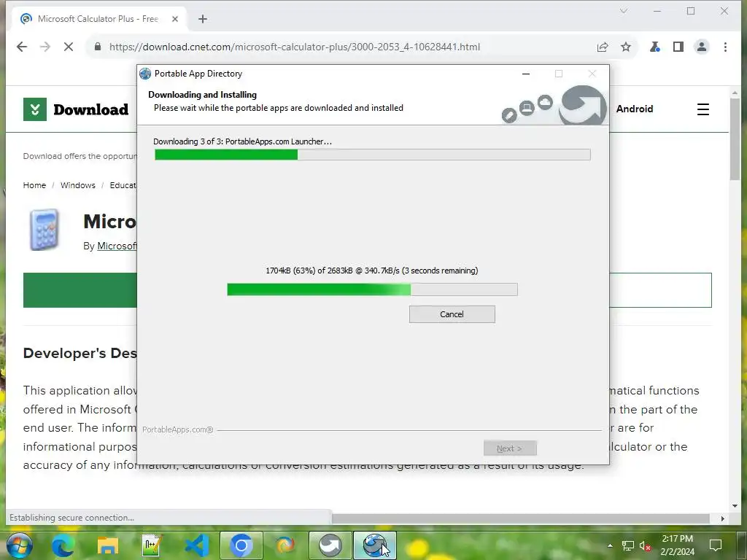Open Visual Studio Code from taskbar

click(196, 545)
